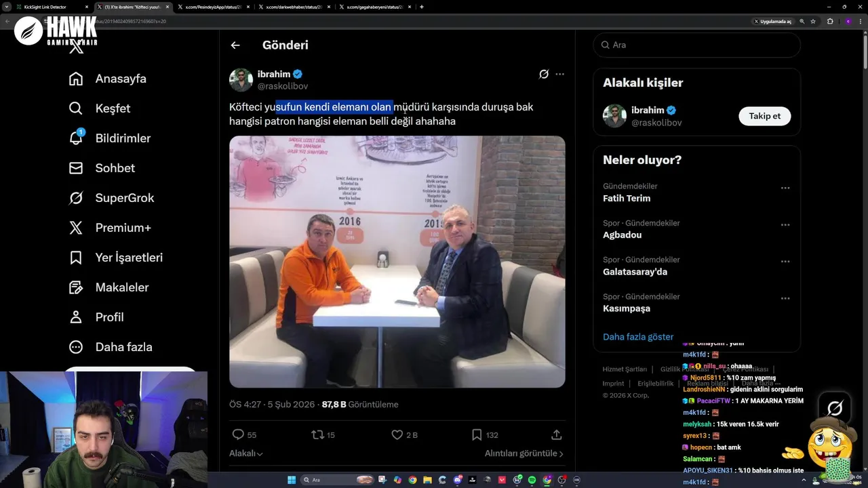Viewport: 868px width, 488px height.
Task: Open Bildirimler notifications bell
Action: tap(110, 138)
